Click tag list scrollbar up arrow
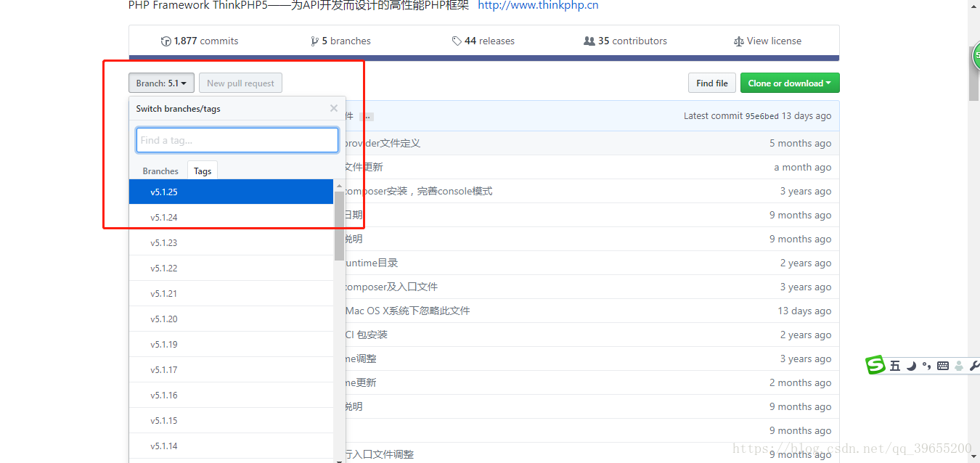980x463 pixels. point(339,186)
